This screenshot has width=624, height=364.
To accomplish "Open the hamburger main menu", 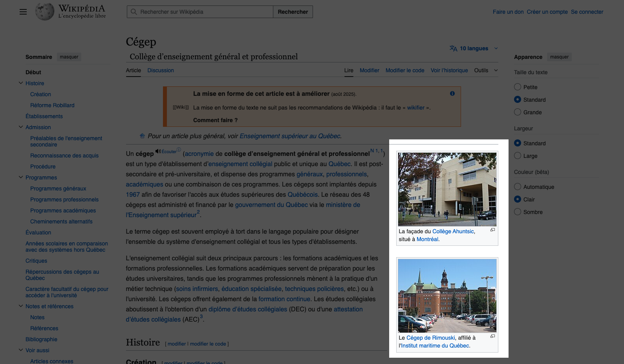I will pos(23,12).
